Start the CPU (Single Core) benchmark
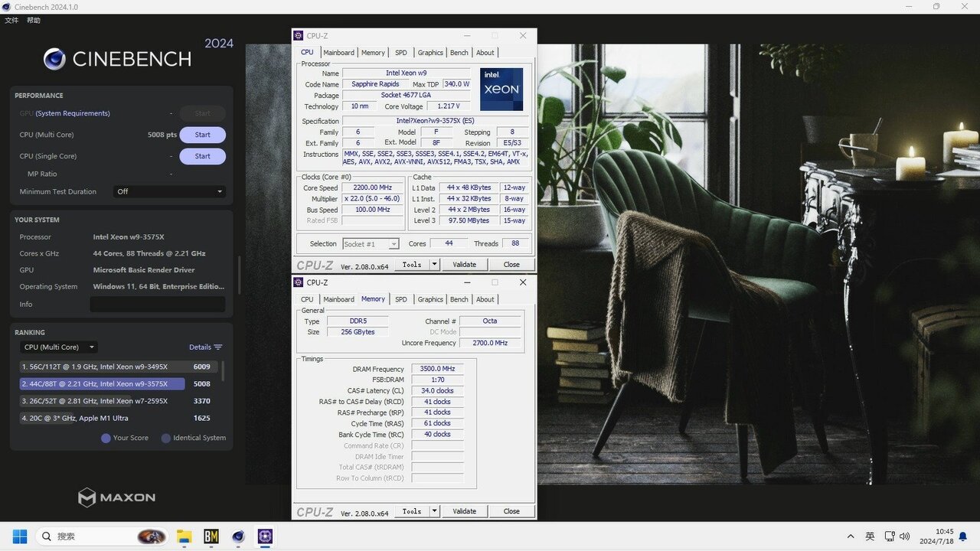 [202, 156]
